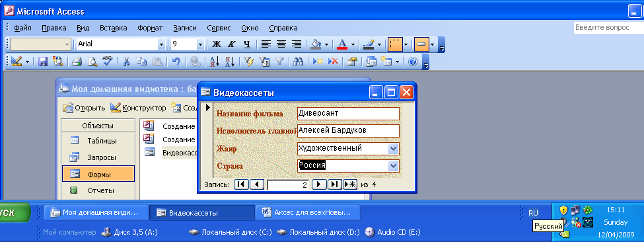Switch to Аксес для всехНовы taskbar item
644x242 pixels.
point(308,213)
